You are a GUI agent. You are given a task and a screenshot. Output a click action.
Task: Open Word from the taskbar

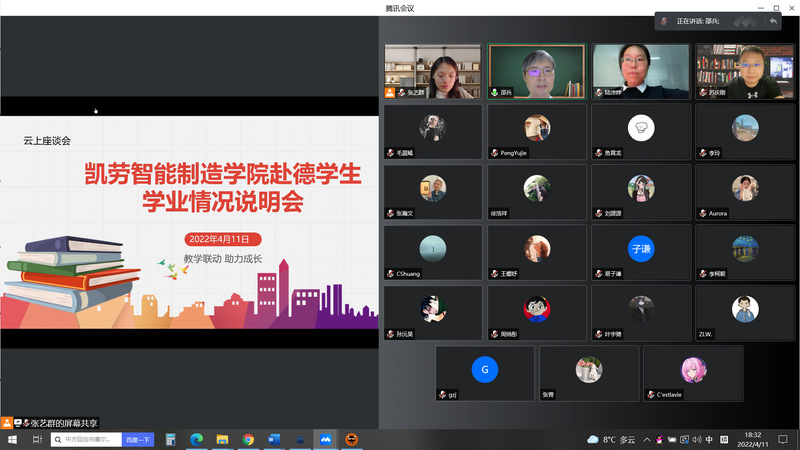point(273,440)
